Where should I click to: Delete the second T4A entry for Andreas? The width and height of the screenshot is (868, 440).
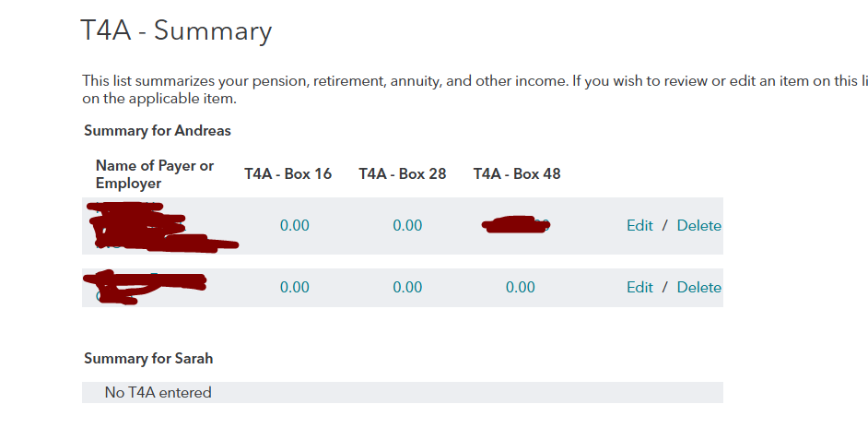tap(699, 287)
